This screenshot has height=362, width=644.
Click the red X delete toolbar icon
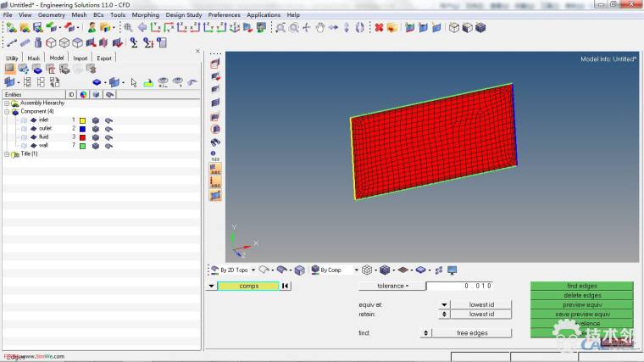point(379,28)
